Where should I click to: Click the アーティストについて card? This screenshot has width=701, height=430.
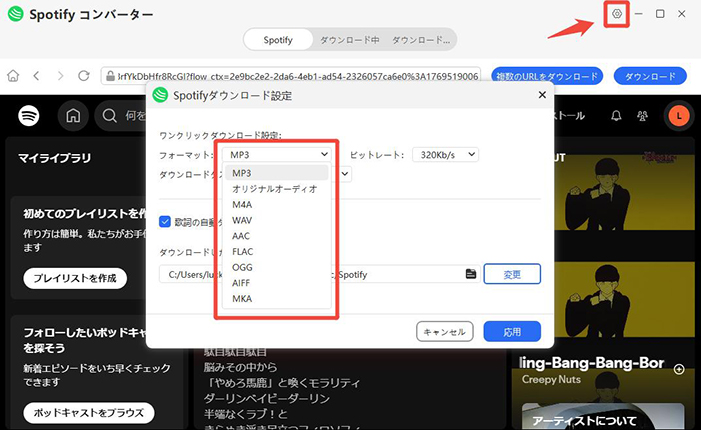603,417
